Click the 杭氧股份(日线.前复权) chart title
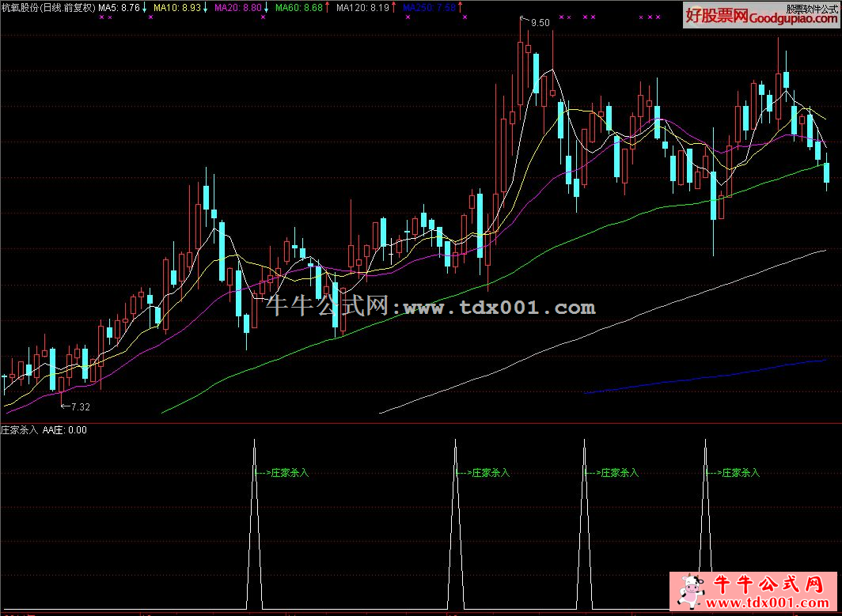Screen dimensions: 842x616 tap(48, 8)
